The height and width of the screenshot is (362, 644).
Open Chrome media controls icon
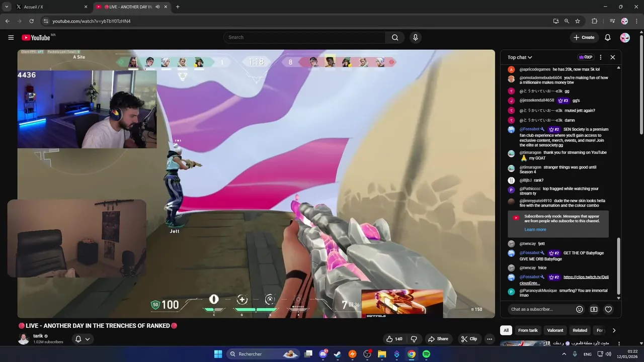point(612,21)
